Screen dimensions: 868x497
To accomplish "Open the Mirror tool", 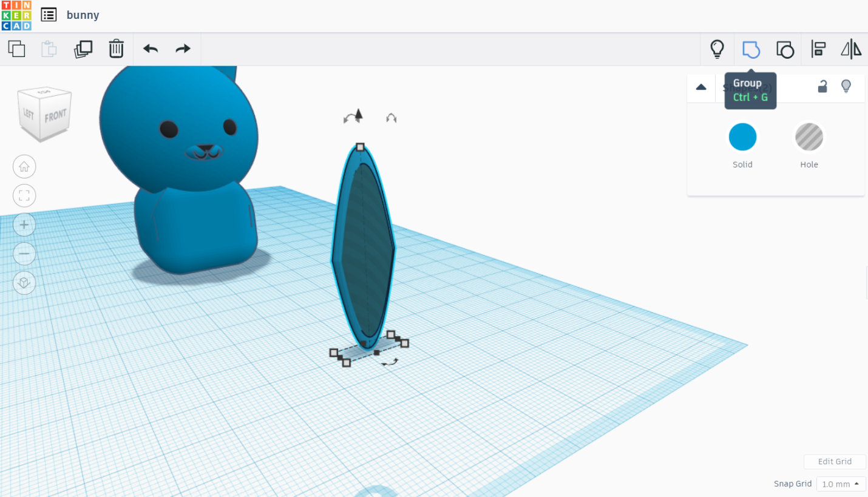I will coord(851,49).
